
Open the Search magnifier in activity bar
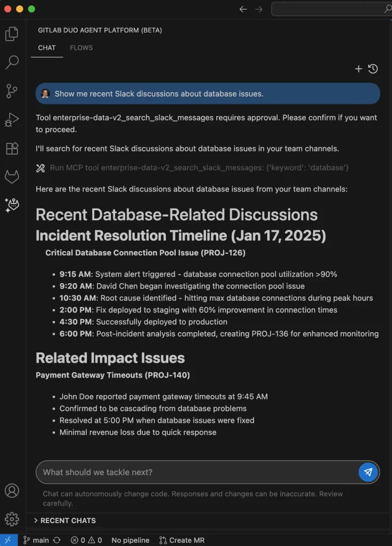click(x=12, y=62)
